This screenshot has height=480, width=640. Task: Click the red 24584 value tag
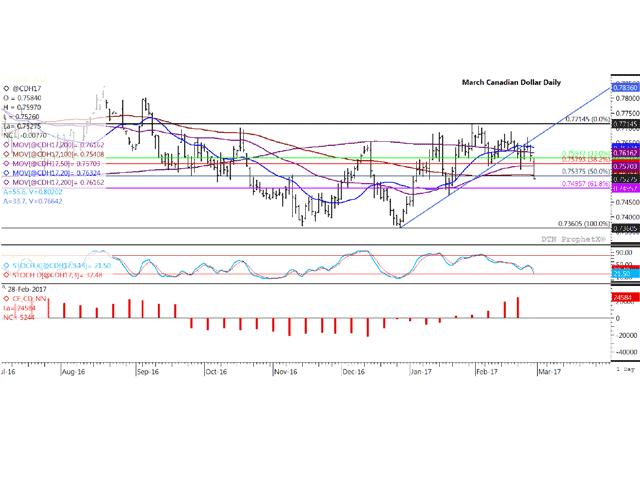coord(625,298)
